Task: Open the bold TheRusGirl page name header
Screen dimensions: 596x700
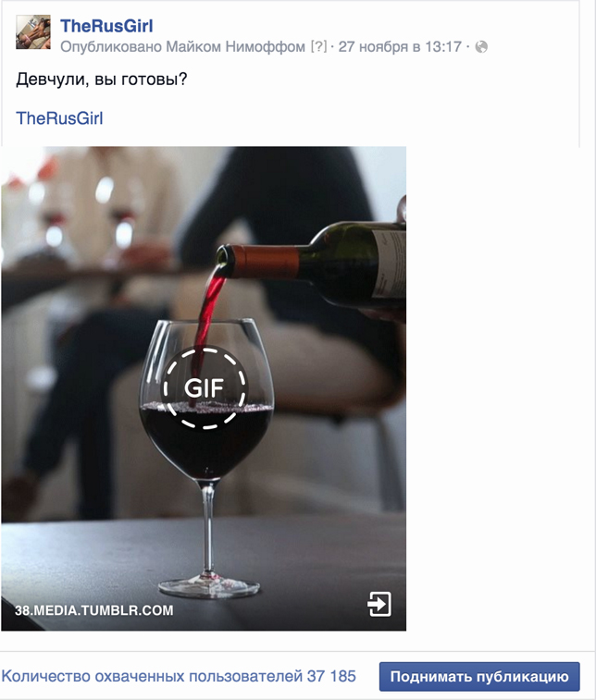Action: (106, 26)
